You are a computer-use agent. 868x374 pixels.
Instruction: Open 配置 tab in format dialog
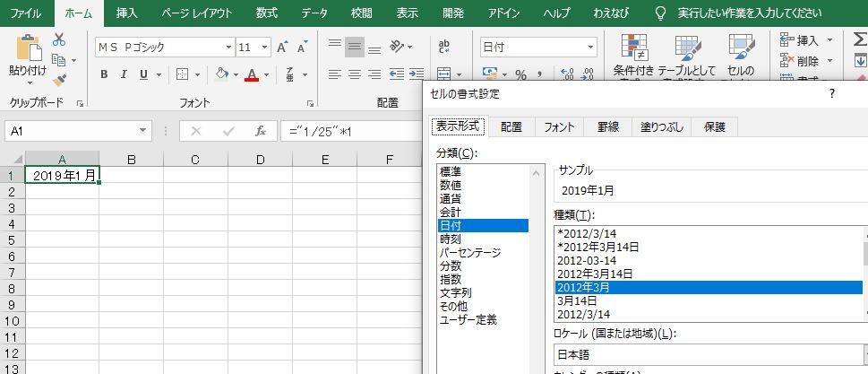tap(511, 126)
